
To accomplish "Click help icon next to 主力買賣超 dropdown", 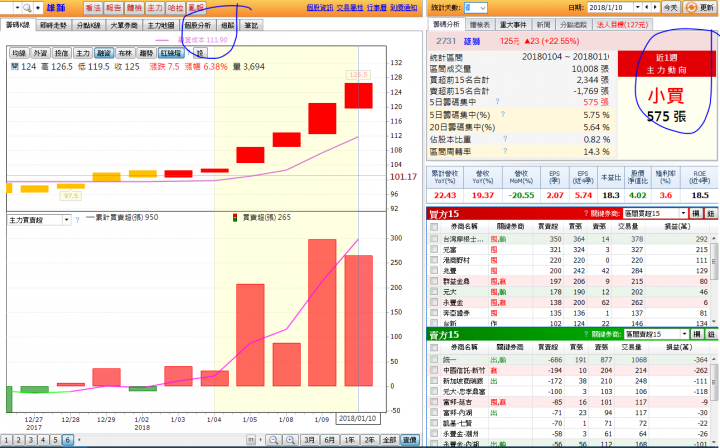I will pos(78,220).
